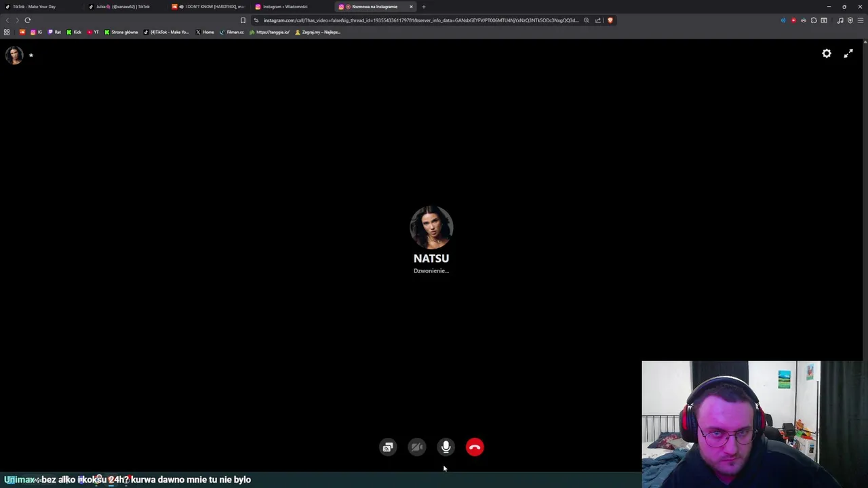Click the blue sound extension icon
This screenshot has height=488, width=868.
[783, 20]
